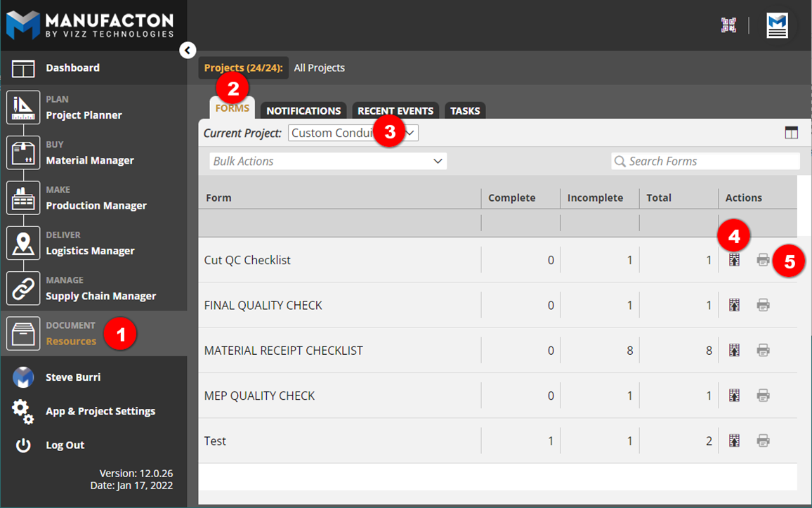This screenshot has width=812, height=508.
Task: Open the Material Manager sidebar icon
Action: (23, 152)
